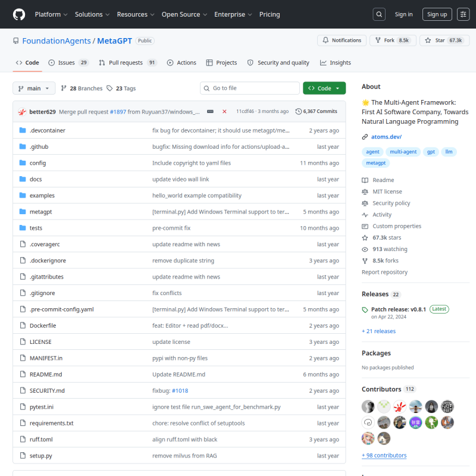Open the + 21 releases link
This screenshot has width=476, height=476.
click(378, 331)
